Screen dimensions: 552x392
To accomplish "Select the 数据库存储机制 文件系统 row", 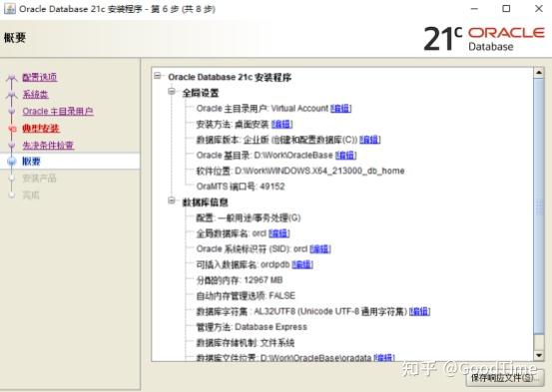I will [x=246, y=342].
